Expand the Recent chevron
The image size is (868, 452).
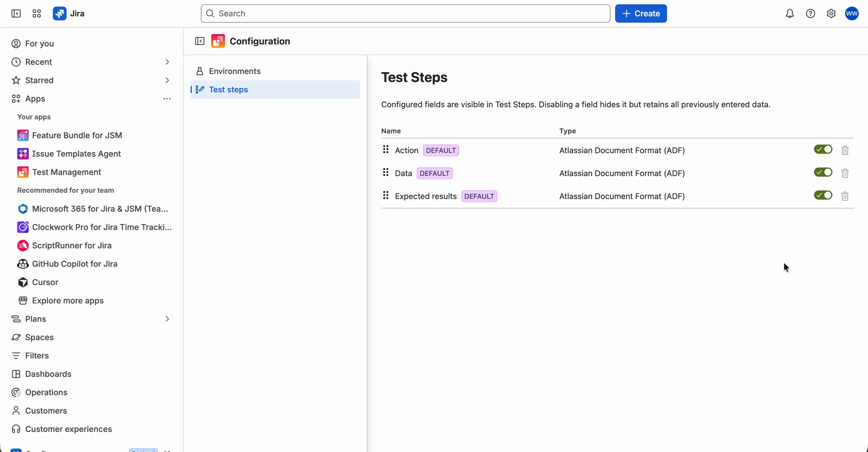167,62
